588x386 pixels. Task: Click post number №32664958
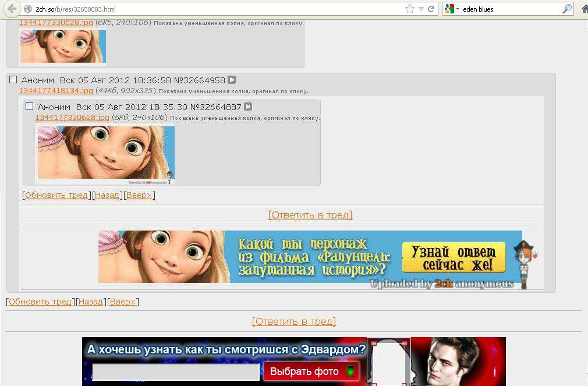tap(200, 80)
